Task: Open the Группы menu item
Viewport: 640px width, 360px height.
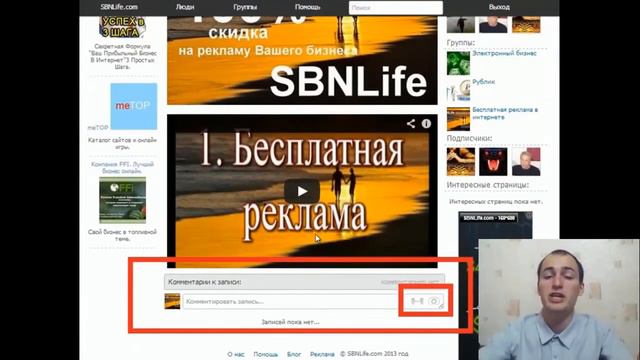Action: (245, 7)
